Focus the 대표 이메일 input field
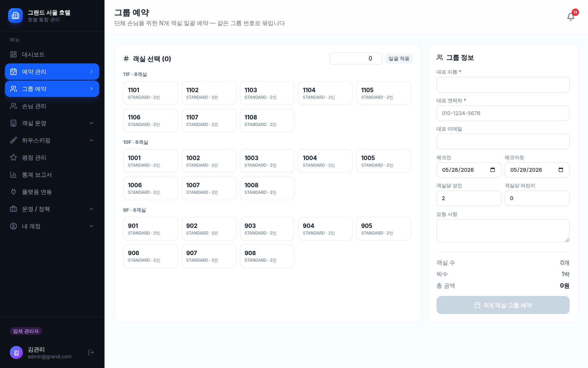Viewport: 588px width, 368px height. (503, 141)
